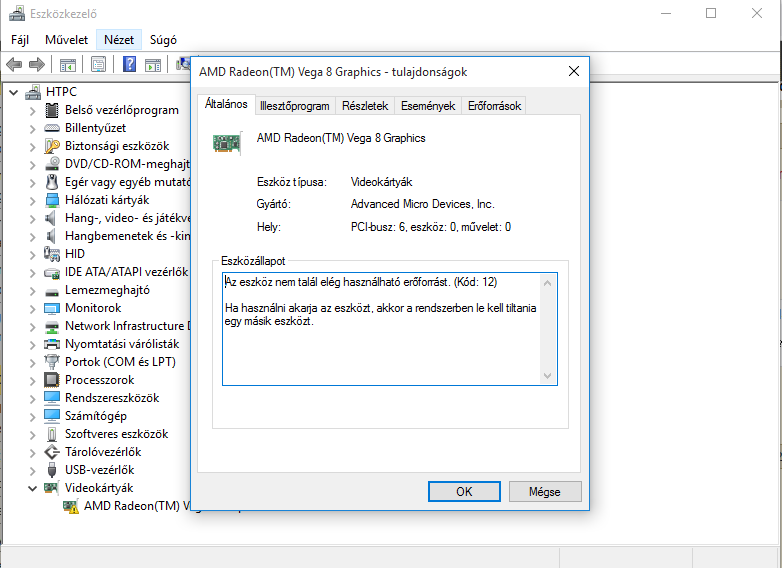Open the Súgó menu
Image resolution: width=782 pixels, height=568 pixels.
click(163, 40)
